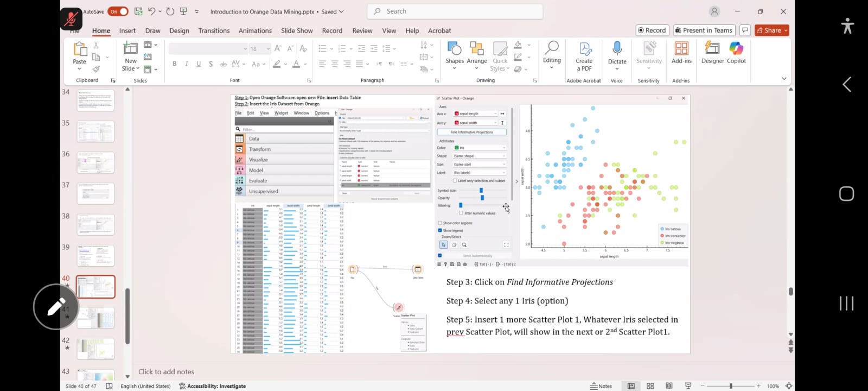Open the Copilot icon in ribbon
This screenshot has width=868, height=391.
736,49
